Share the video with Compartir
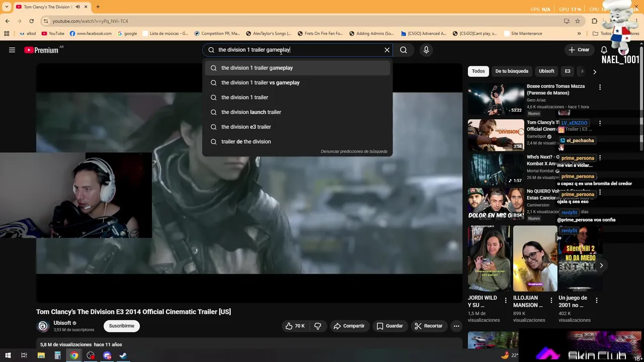Viewport: 644px width, 362px height. (349, 326)
